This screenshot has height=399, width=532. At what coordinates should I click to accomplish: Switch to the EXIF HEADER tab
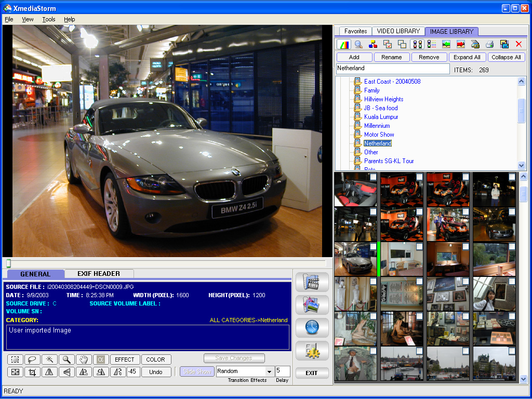point(99,273)
